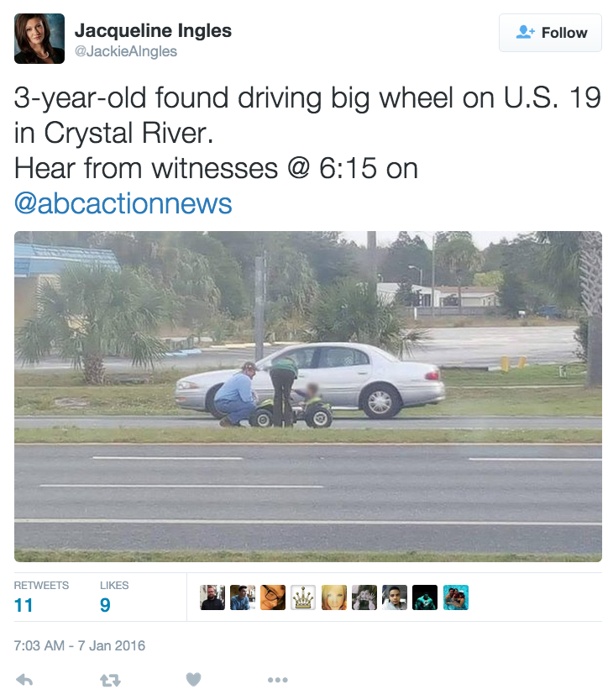Open the @abcactionnews mention link

point(123,203)
